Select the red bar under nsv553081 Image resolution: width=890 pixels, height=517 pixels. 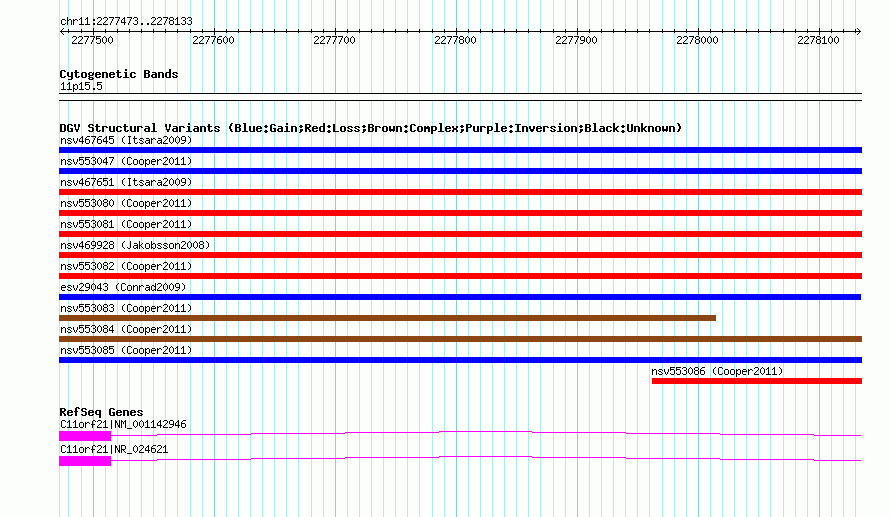tap(460, 234)
